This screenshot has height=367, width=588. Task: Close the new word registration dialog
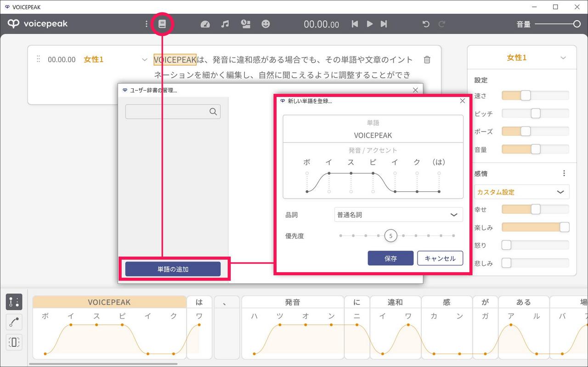coord(463,101)
